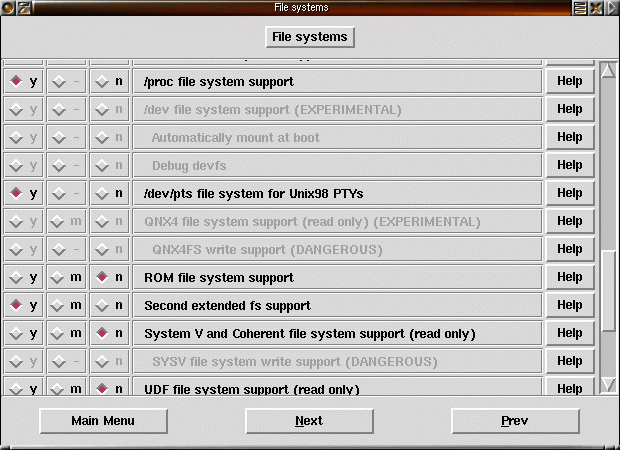The image size is (620, 450).
Task: Open the window menu icon in title bar
Action: pyautogui.click(x=7, y=8)
